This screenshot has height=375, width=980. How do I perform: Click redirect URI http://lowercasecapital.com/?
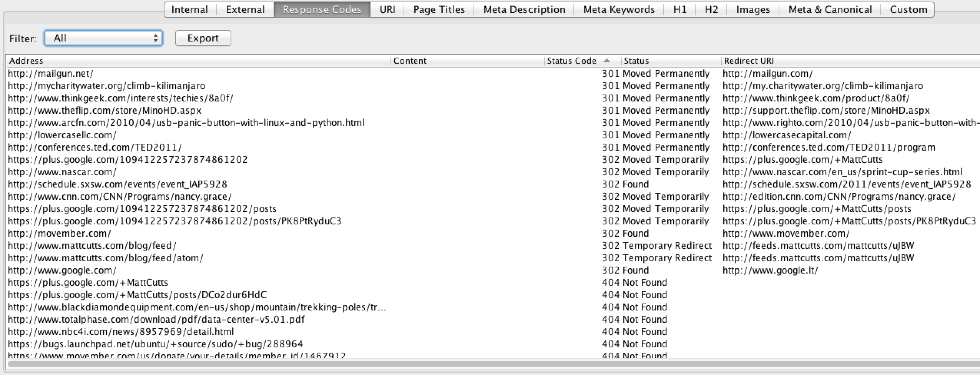click(x=787, y=135)
